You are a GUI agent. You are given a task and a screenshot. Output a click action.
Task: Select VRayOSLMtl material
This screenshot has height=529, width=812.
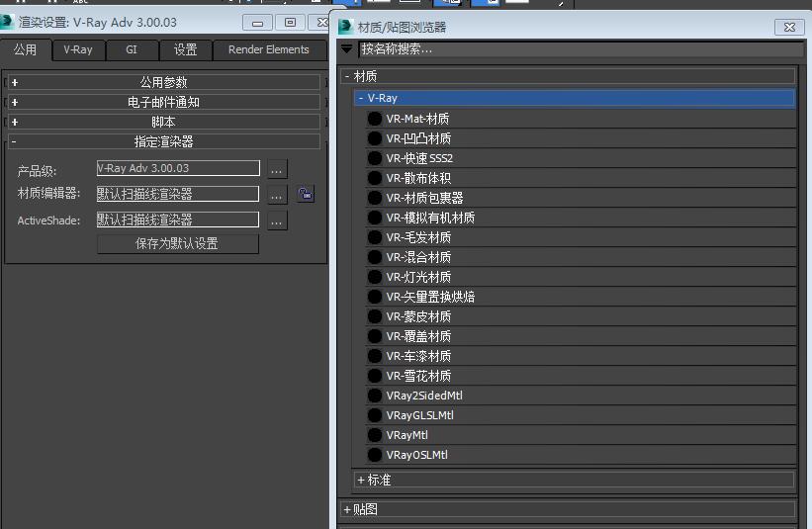pos(581,455)
